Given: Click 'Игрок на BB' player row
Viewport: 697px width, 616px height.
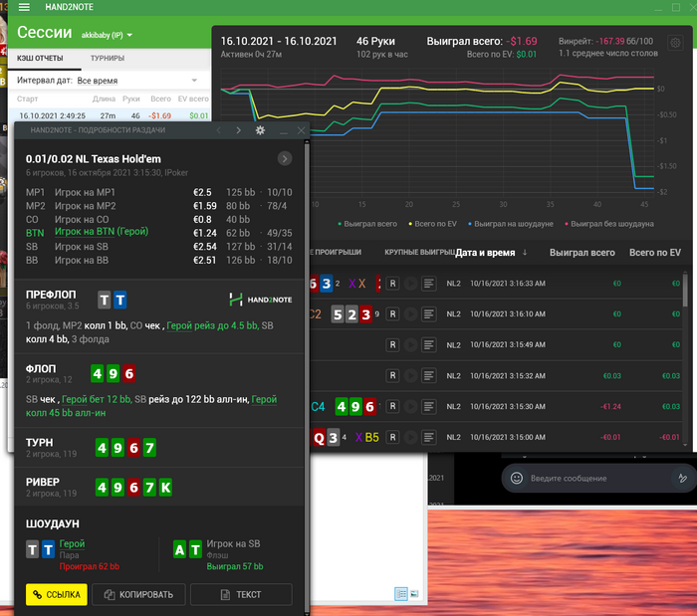Looking at the screenshot, I should (159, 261).
